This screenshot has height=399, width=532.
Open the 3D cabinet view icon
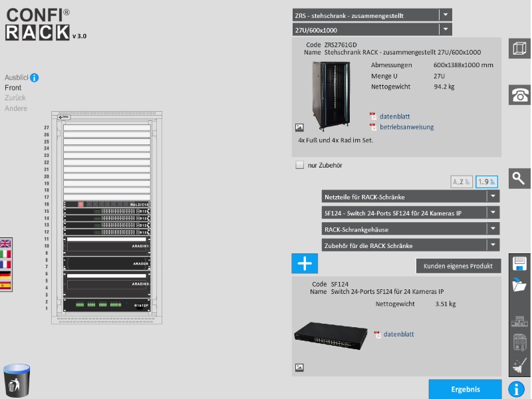coord(519,49)
